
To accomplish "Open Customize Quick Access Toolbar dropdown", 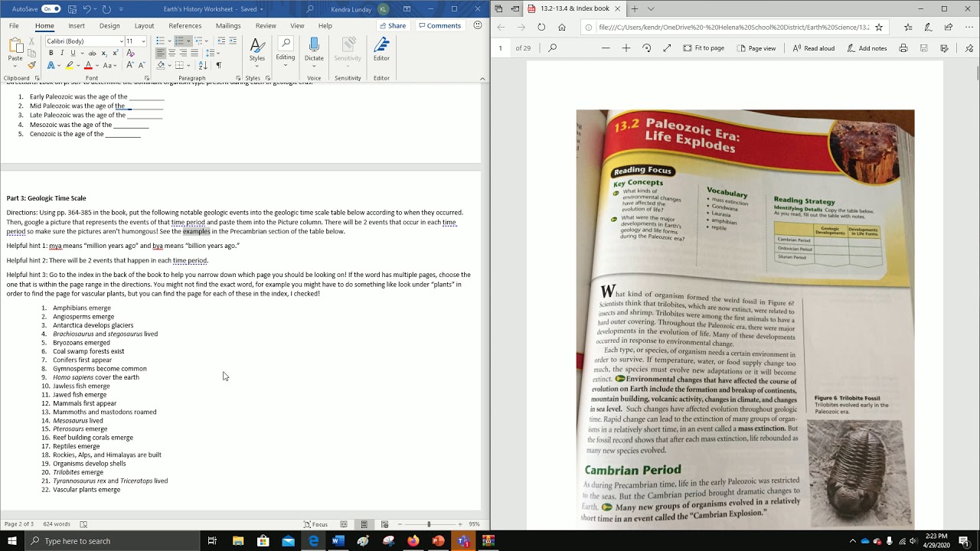I will pyautogui.click(x=121, y=9).
